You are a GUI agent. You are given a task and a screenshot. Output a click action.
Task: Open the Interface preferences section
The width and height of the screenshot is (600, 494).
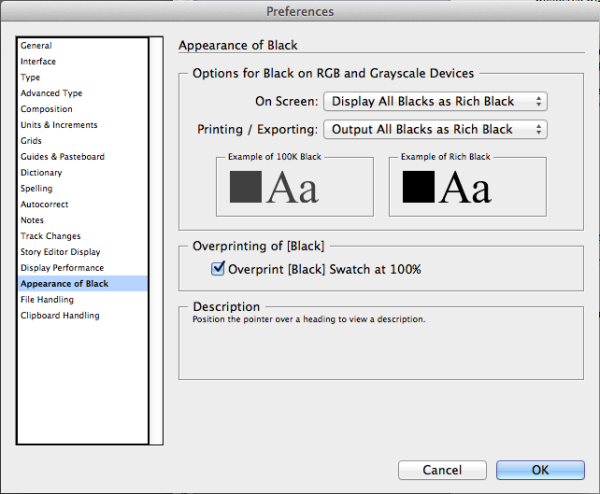[x=39, y=62]
